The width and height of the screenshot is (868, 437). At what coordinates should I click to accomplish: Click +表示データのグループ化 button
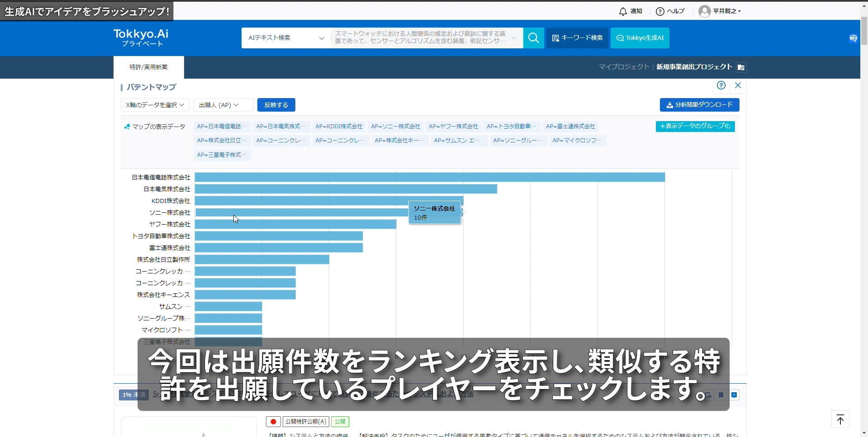tap(695, 127)
